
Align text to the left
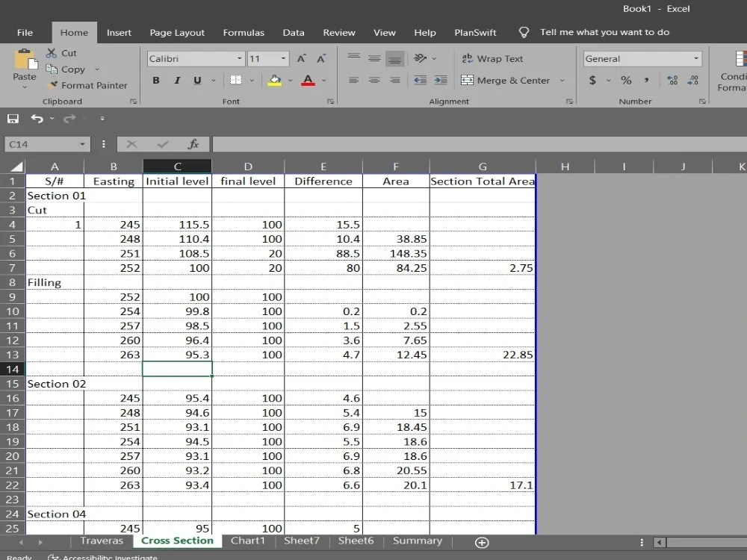(353, 80)
